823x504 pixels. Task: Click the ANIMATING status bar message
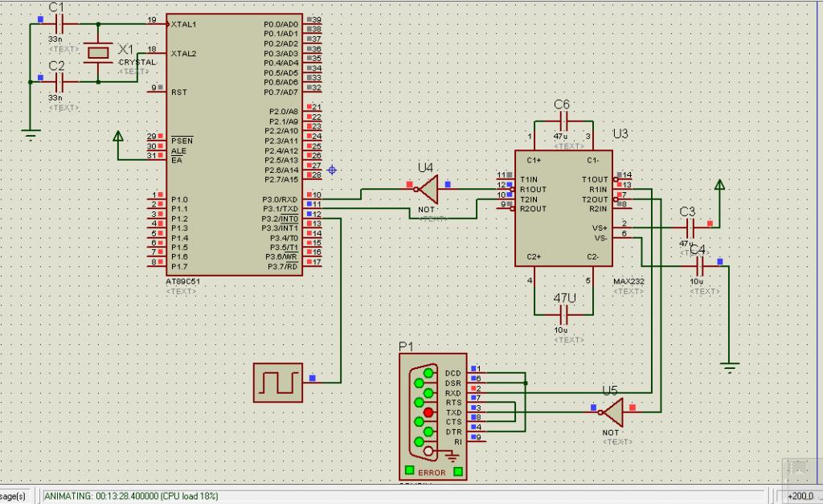click(131, 496)
